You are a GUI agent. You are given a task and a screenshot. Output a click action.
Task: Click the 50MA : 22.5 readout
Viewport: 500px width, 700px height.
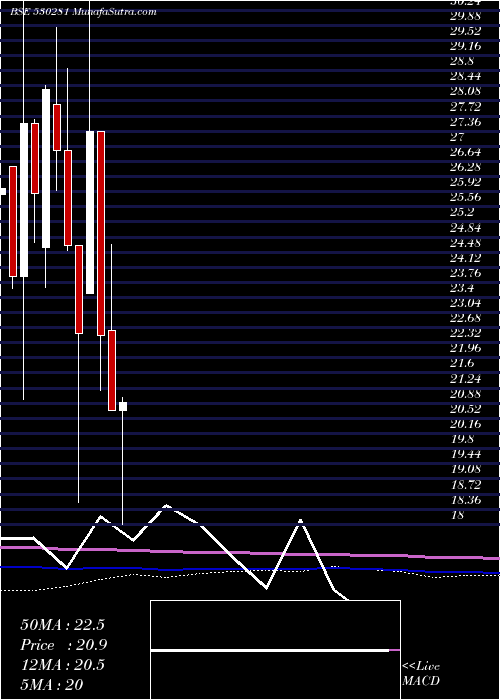pyautogui.click(x=62, y=625)
